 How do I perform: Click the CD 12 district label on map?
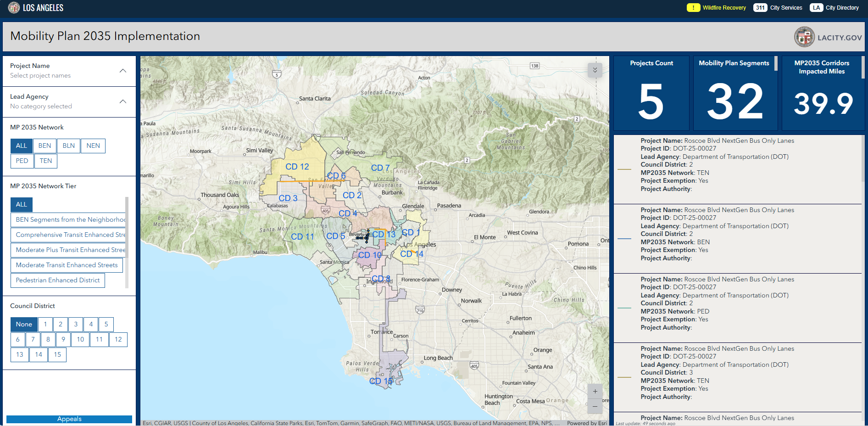point(297,167)
